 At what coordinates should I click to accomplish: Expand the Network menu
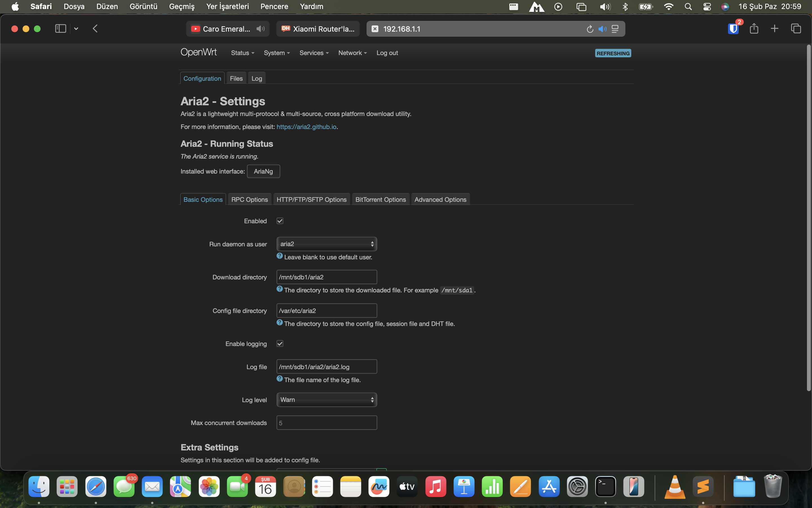[x=352, y=53]
